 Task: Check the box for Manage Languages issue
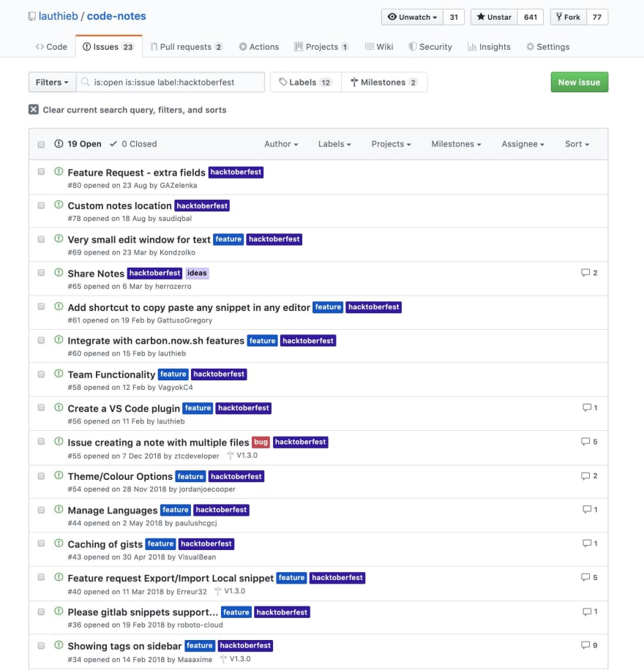point(41,510)
